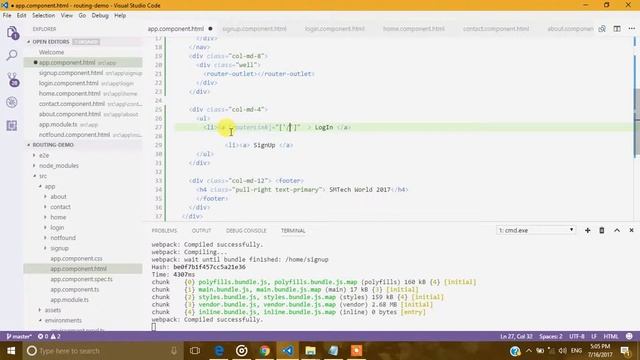Switch to the Problems panel tab
This screenshot has height=360, width=640.
164,231
